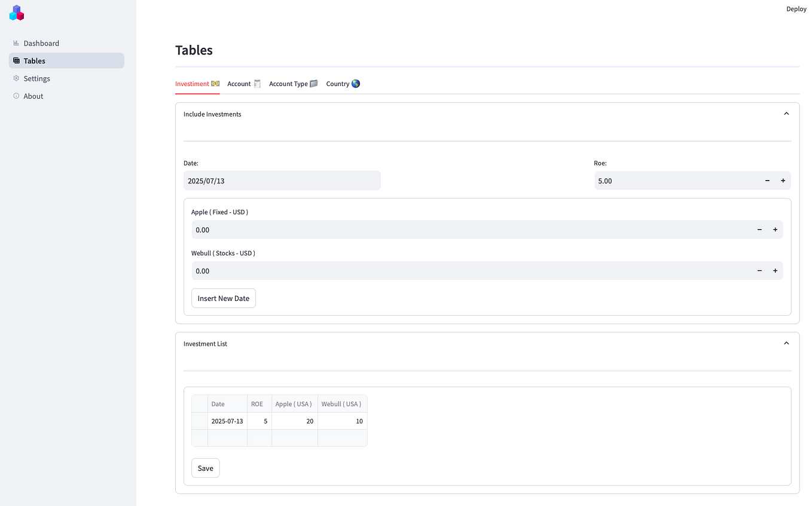Viewport: 812px width, 506px height.
Task: Decrement Apple value with its minus stepper
Action: pos(759,229)
